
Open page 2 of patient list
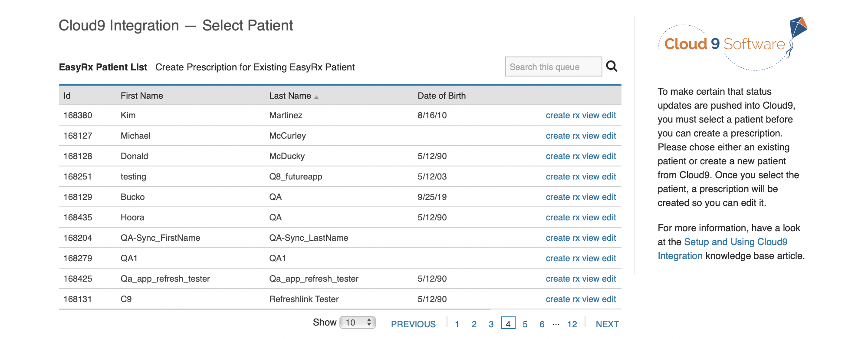(x=474, y=324)
